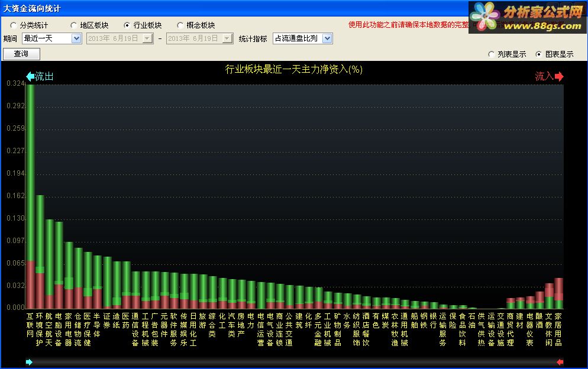Image resolution: width=588 pixels, height=369 pixels.
Task: Click the 文教休闲 bar in the chart
Action: point(550,296)
